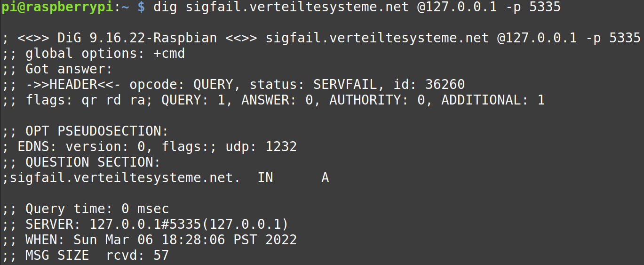Click the Got answer line
The height and width of the screenshot is (265, 644).
pyautogui.click(x=58, y=69)
